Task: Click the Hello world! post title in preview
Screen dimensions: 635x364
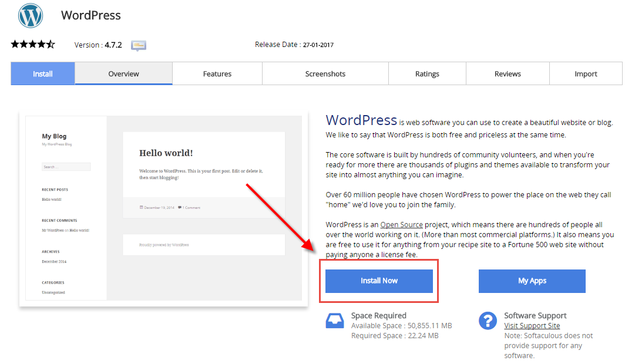Action: click(166, 153)
